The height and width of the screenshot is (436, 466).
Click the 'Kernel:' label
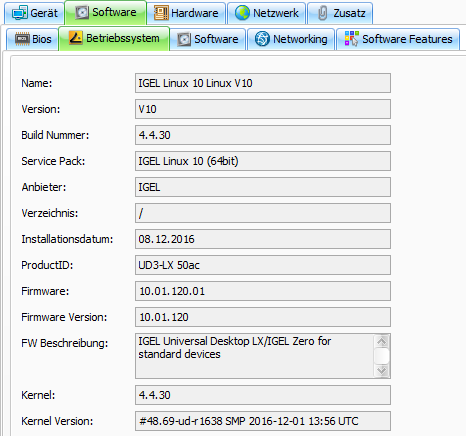coord(38,395)
